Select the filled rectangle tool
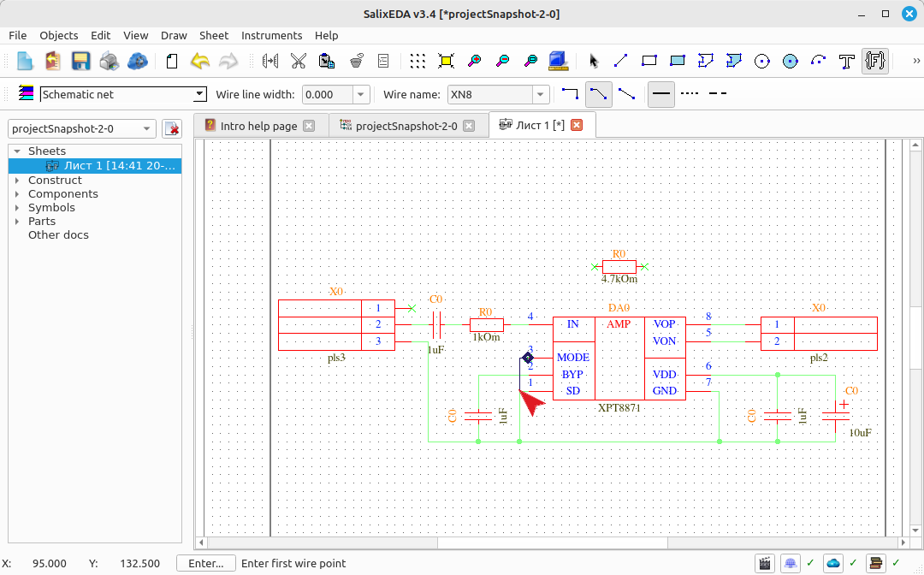The image size is (924, 575). [x=677, y=61]
